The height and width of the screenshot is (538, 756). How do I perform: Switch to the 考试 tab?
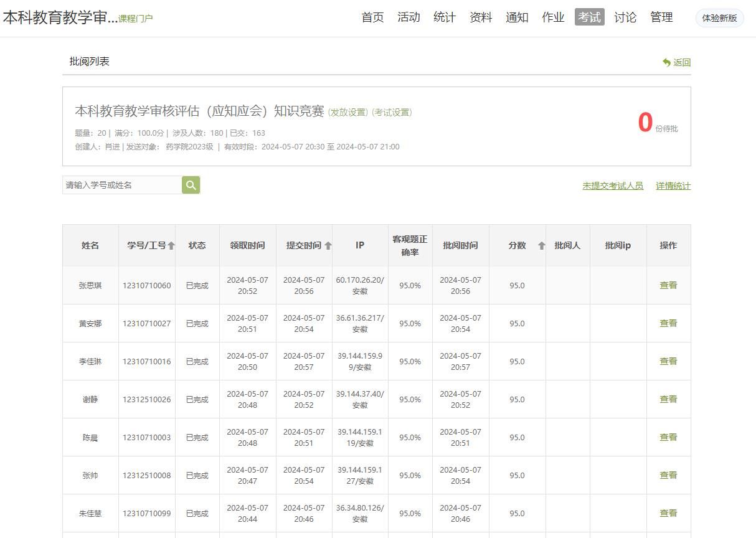[x=589, y=17]
